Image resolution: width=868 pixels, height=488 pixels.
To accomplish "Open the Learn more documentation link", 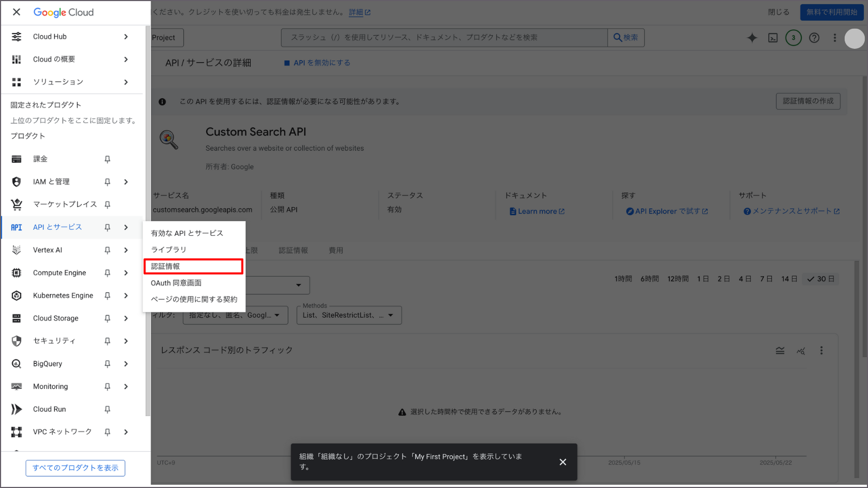I will [x=537, y=211].
